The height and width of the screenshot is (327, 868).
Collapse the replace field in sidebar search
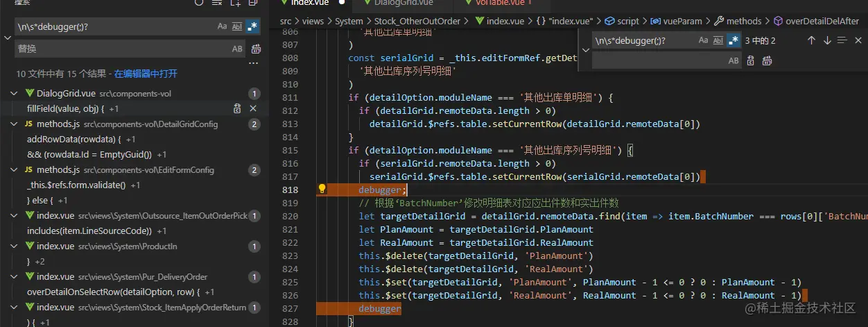click(x=8, y=37)
